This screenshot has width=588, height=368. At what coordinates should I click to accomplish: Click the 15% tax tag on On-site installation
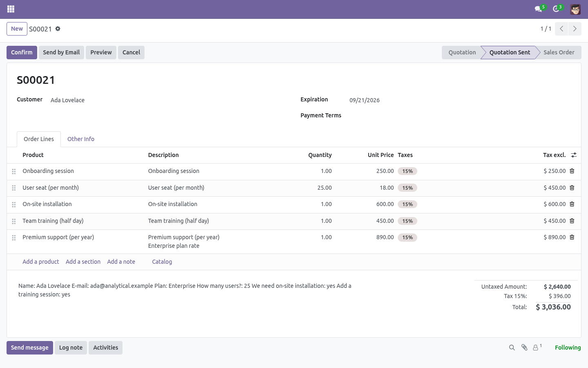[408, 204]
